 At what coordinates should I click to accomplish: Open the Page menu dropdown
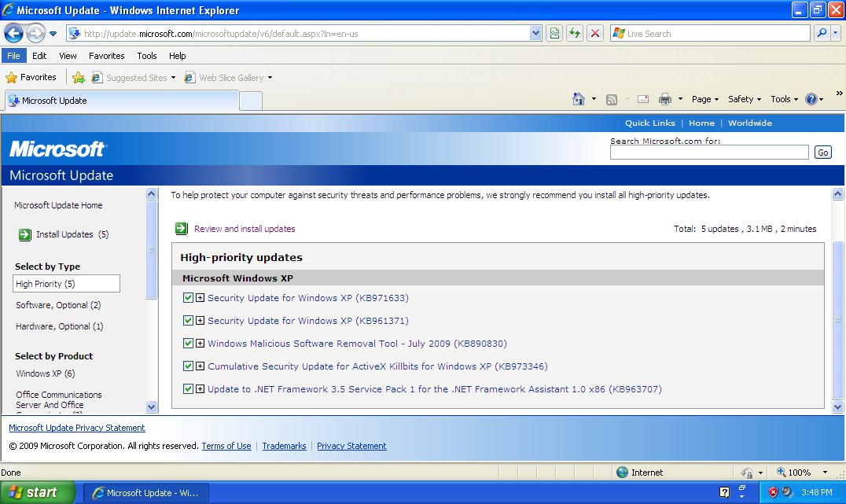705,99
